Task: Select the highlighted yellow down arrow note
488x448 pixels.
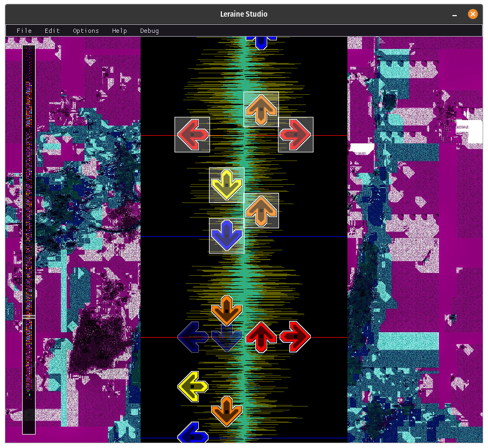Action: 227,185
